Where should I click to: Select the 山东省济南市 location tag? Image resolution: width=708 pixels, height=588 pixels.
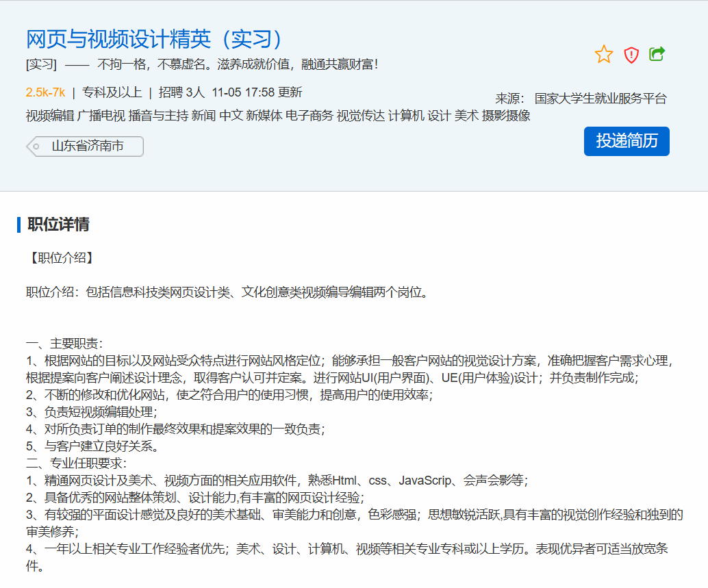(x=87, y=146)
